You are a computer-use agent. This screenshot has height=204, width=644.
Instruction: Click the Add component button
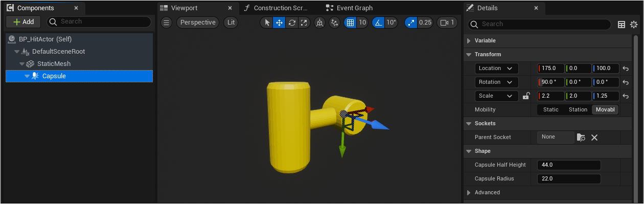click(23, 21)
